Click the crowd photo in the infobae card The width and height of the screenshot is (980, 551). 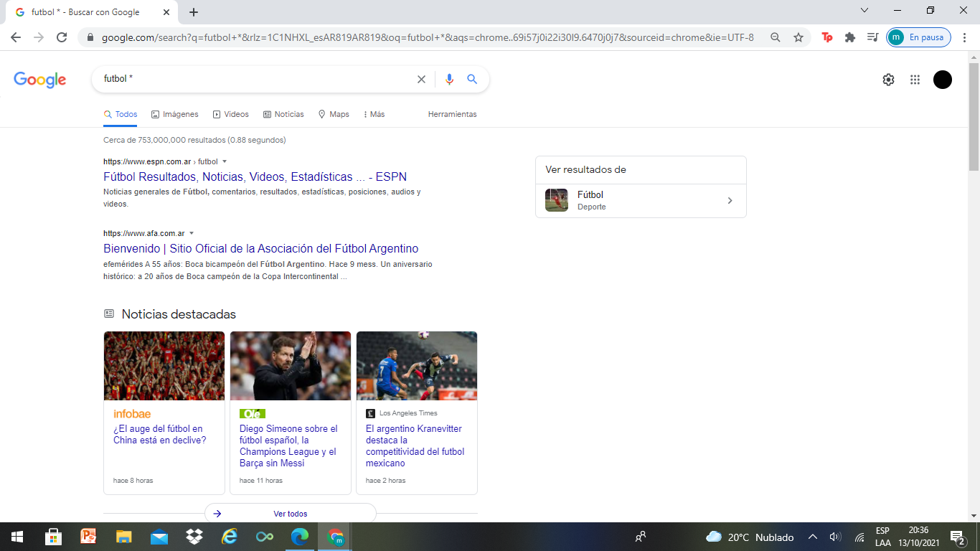coord(164,366)
